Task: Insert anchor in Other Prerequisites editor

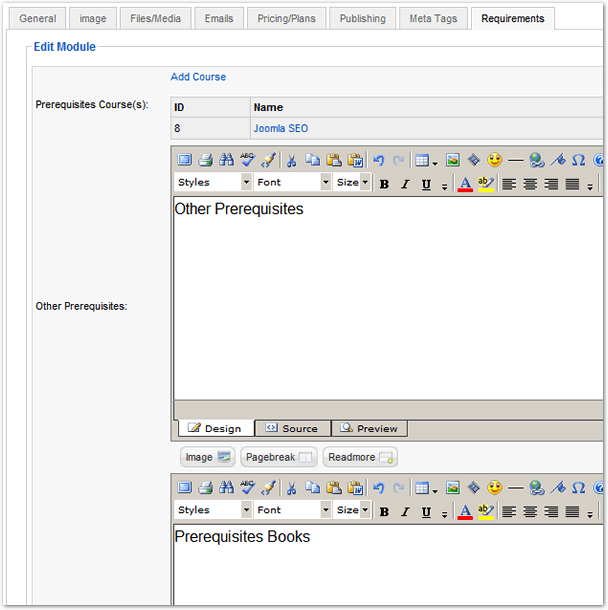Action: (558, 160)
